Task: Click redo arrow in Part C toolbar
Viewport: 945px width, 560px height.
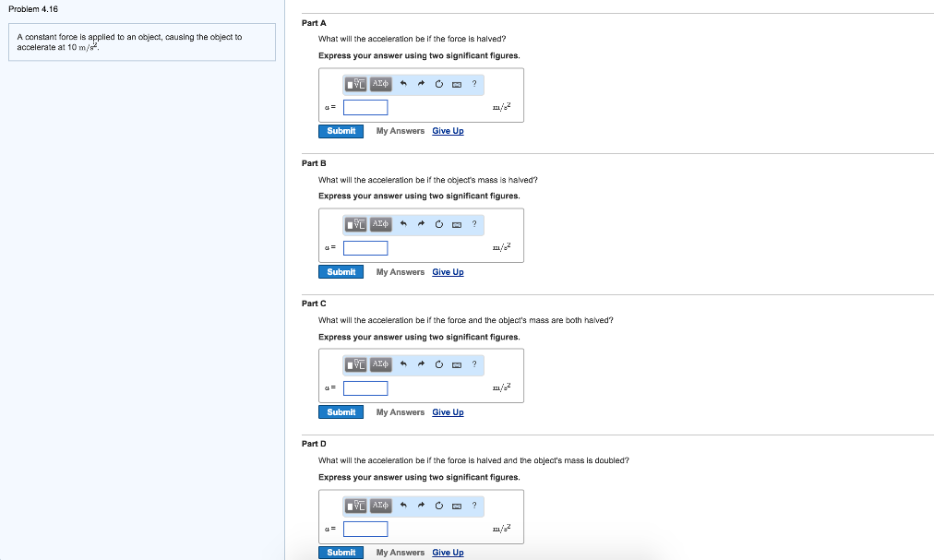Action: tap(421, 364)
